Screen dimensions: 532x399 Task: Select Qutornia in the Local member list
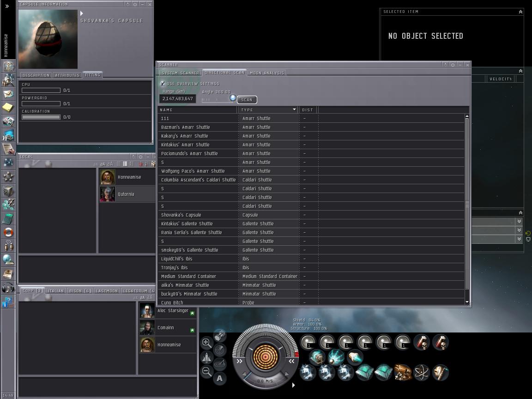[127, 194]
